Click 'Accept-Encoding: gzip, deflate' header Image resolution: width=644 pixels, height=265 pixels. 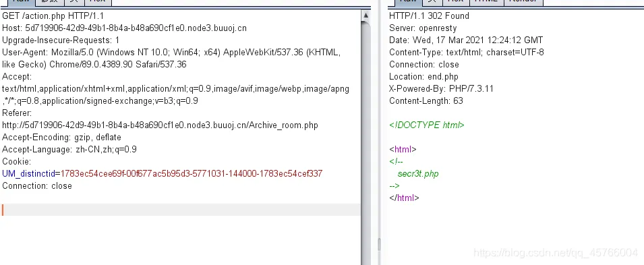point(61,138)
